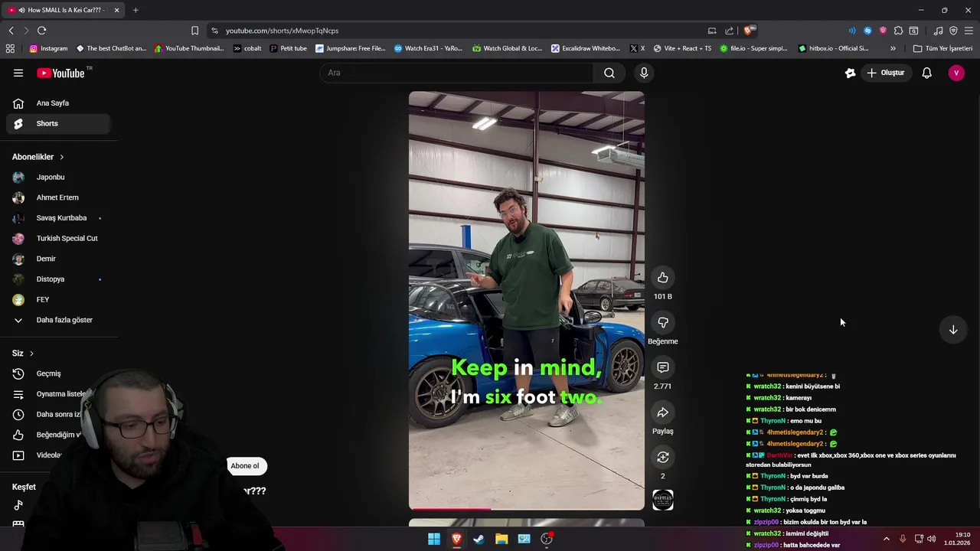Open Ahmet Ertem channel

58,197
